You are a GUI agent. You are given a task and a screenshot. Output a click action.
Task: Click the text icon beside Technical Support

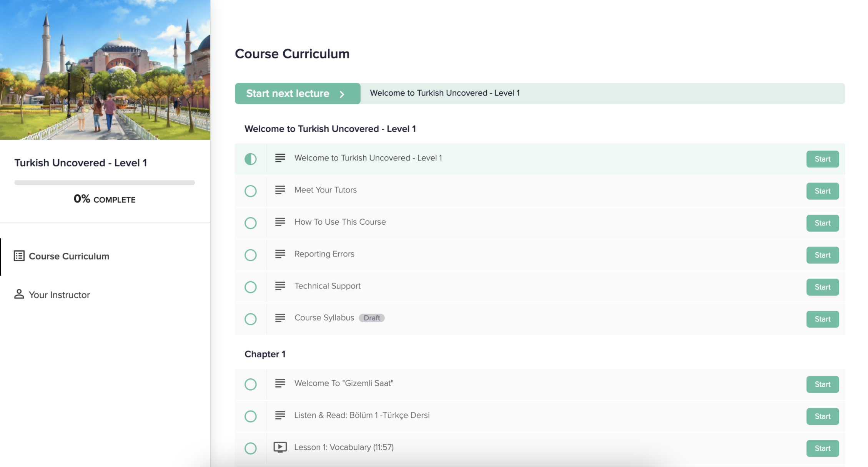pyautogui.click(x=280, y=286)
